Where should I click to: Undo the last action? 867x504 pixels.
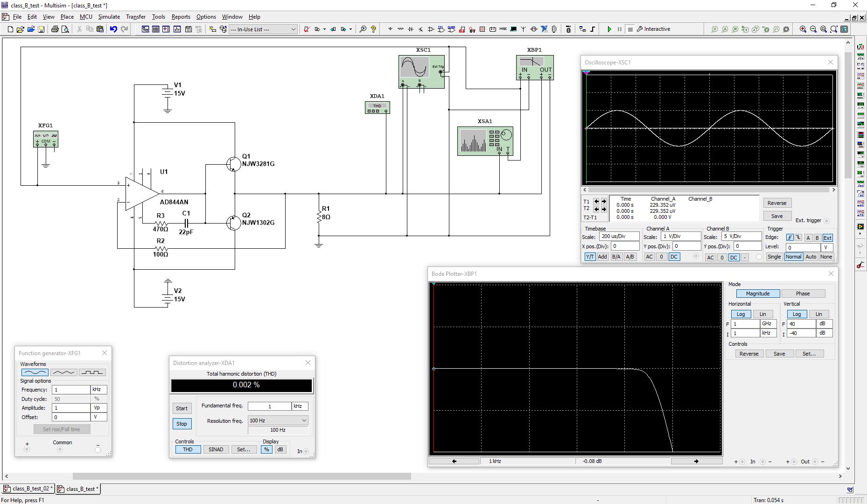tap(113, 29)
